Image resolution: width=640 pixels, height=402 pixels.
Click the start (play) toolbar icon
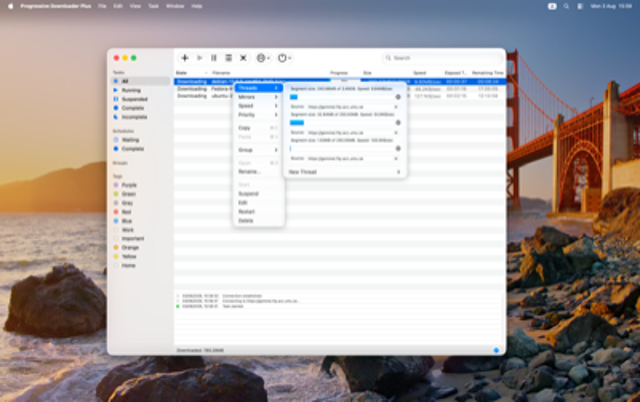coord(200,58)
